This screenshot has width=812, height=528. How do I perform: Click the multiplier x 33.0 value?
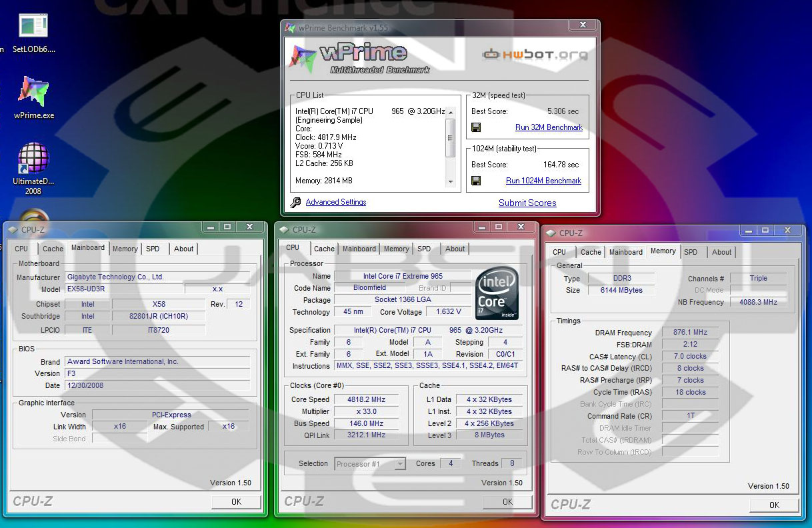367,411
